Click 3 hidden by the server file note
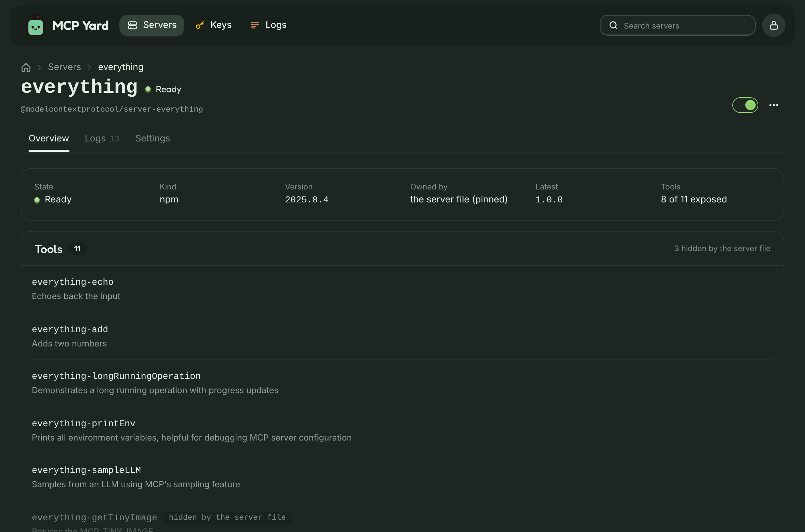805x532 pixels. [x=722, y=248]
